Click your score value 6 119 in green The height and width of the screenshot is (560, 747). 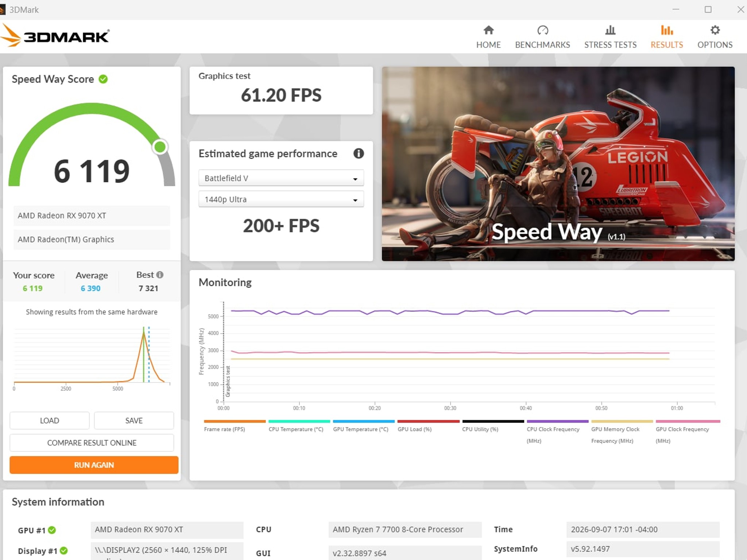(x=32, y=288)
